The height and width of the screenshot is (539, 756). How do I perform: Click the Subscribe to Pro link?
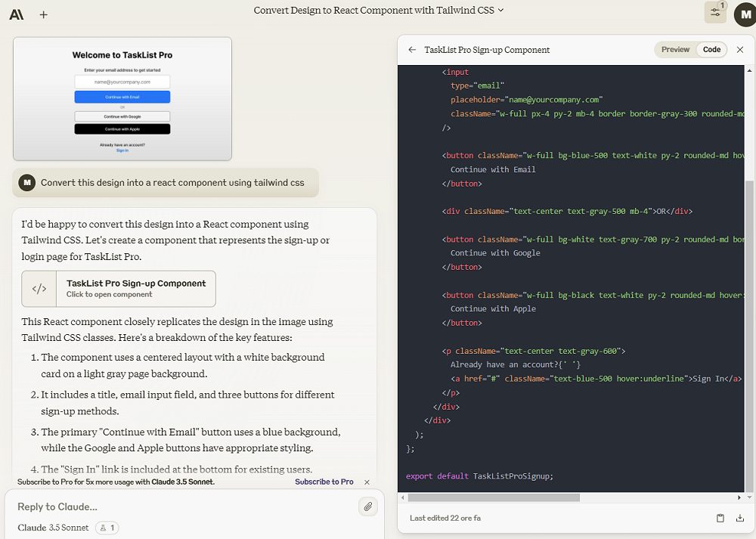click(324, 482)
